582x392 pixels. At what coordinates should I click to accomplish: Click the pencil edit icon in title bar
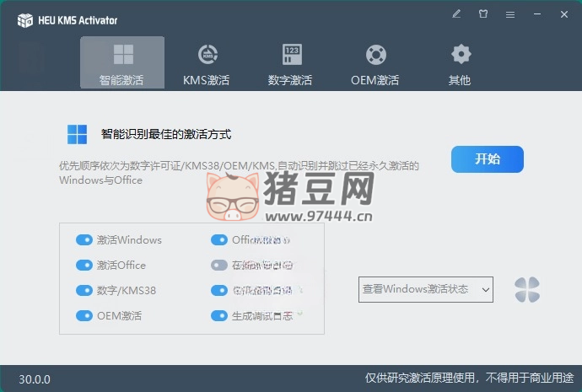[x=456, y=14]
